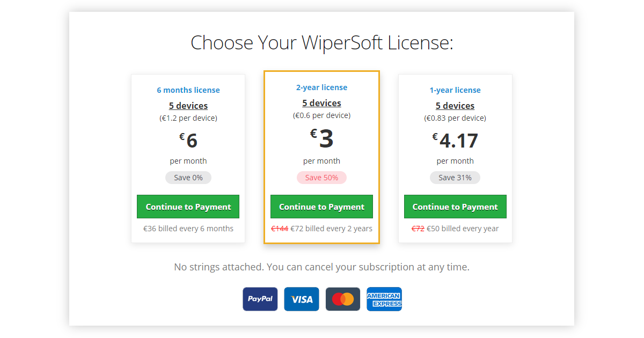
Task: Click the Save 31% badge
Action: 455,178
